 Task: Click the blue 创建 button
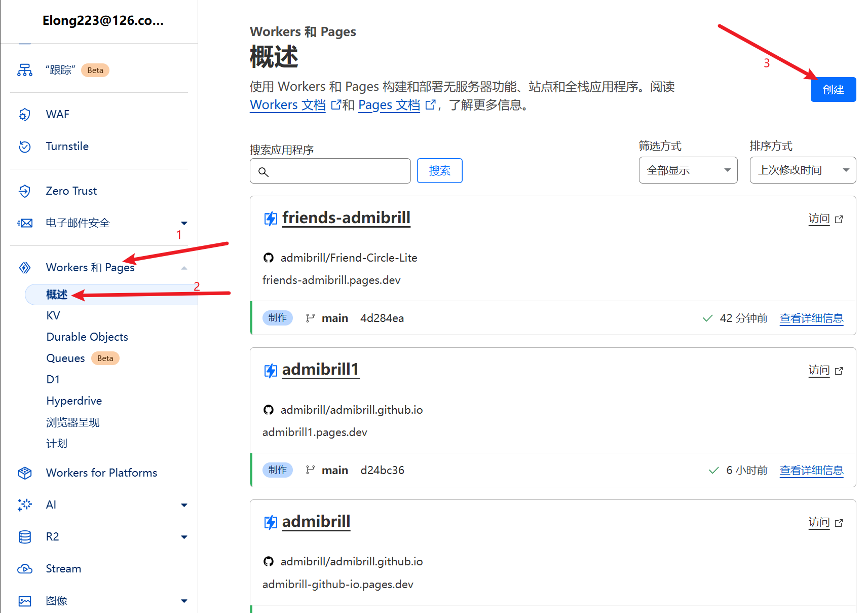tap(833, 90)
